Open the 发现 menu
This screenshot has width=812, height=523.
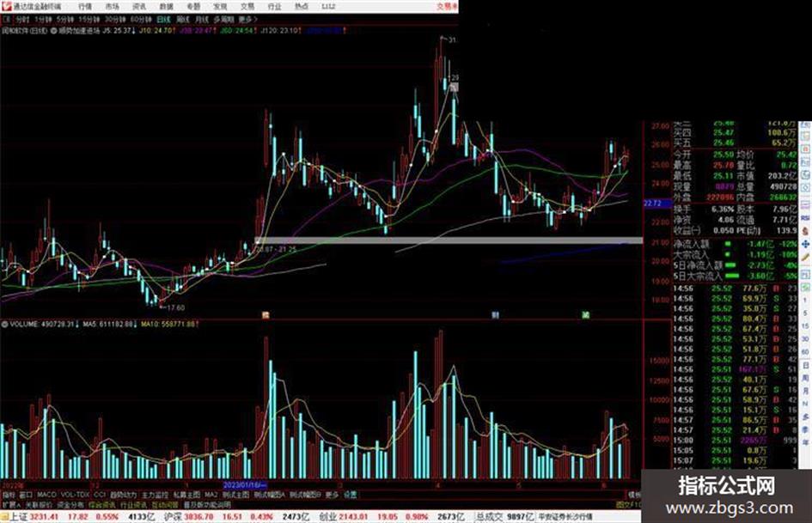pos(220,7)
